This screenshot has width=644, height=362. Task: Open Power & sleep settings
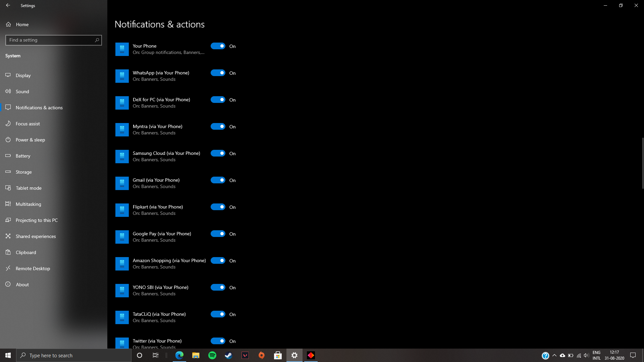click(54, 140)
